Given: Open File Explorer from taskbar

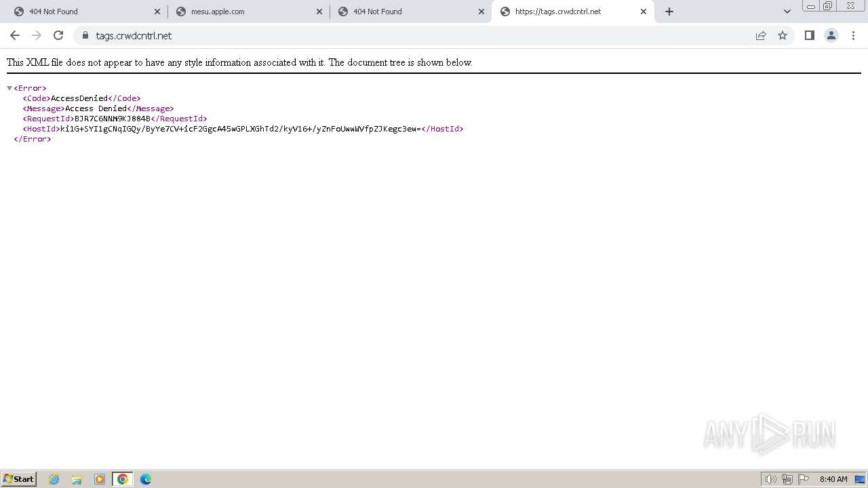Looking at the screenshot, I should point(77,479).
